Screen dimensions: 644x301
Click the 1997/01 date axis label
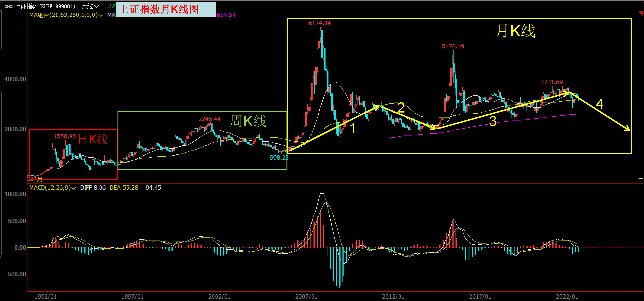click(132, 297)
